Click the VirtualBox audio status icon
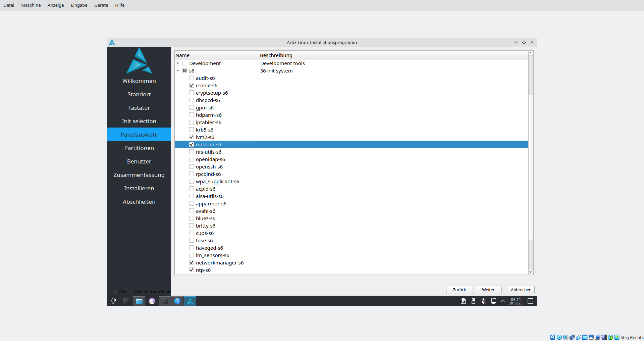 tap(566, 337)
